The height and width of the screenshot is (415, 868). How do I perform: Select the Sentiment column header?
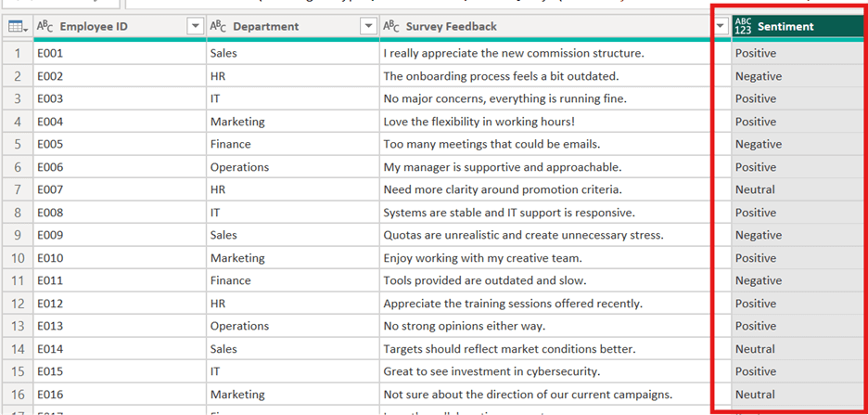[799, 26]
